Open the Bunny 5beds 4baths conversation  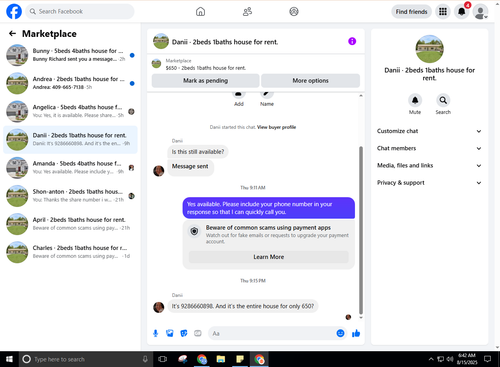70,55
